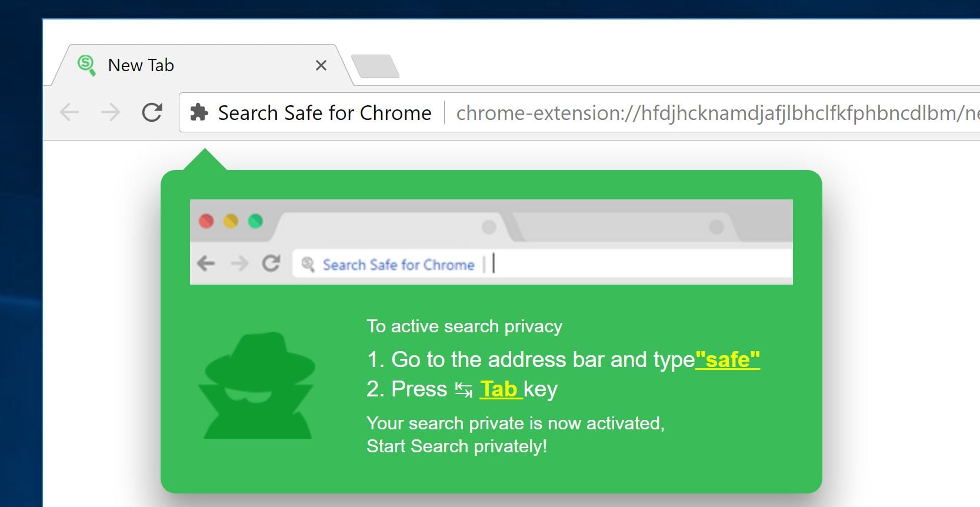Click the back arrow in Chrome toolbar
The image size is (980, 507).
coord(70,112)
